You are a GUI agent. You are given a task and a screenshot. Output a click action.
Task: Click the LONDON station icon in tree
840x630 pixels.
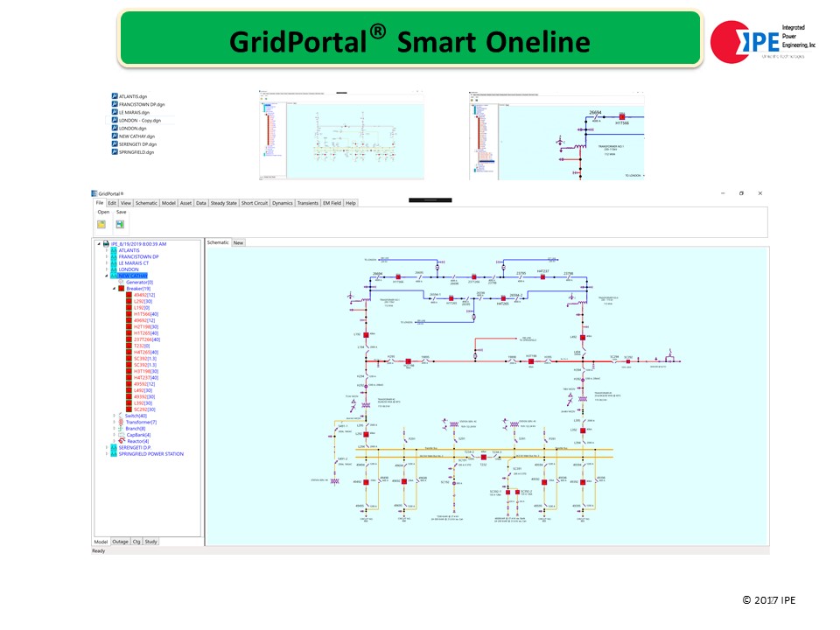(x=114, y=269)
